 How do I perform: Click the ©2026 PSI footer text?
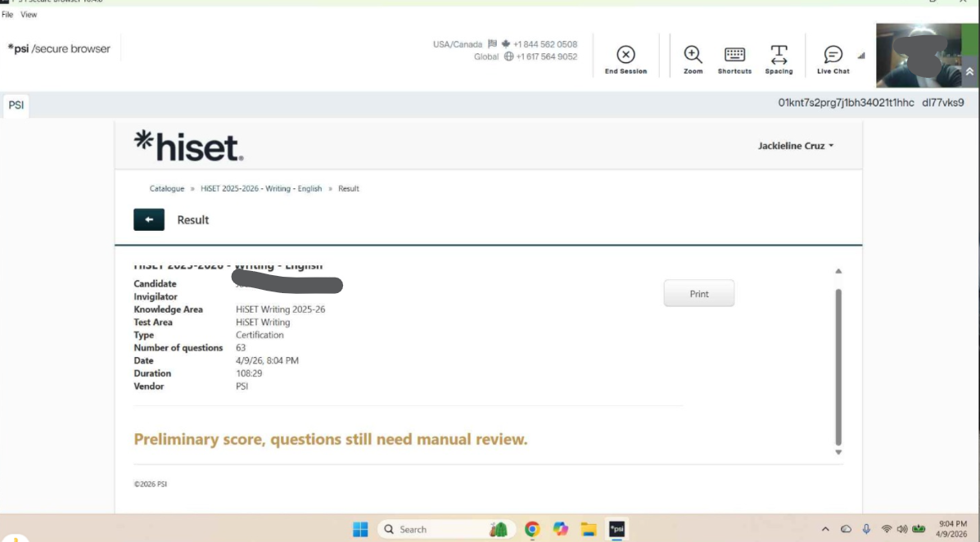click(x=150, y=484)
